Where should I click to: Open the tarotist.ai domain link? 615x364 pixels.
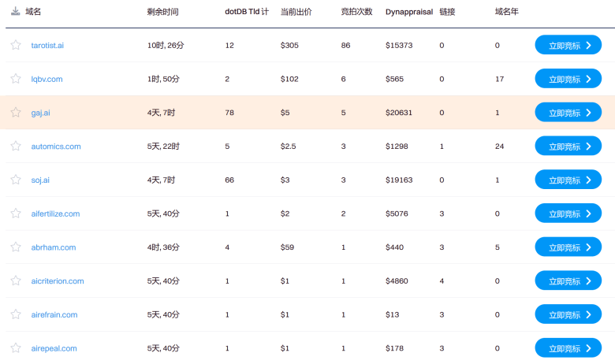tap(47, 46)
